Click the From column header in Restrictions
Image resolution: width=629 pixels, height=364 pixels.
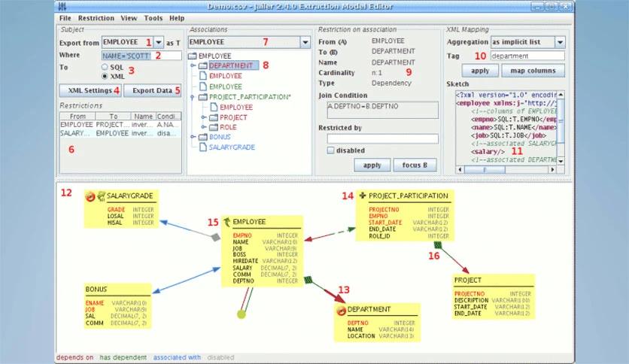point(77,117)
